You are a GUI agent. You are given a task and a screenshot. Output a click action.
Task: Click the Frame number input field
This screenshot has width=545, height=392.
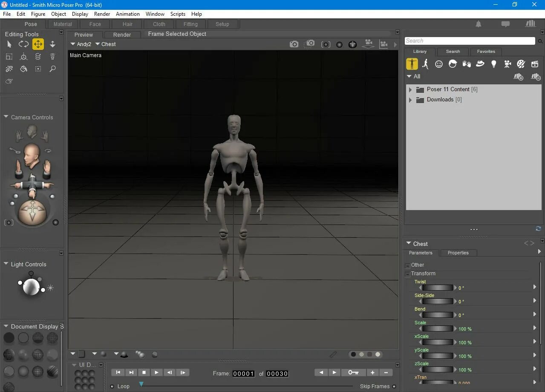tap(243, 374)
